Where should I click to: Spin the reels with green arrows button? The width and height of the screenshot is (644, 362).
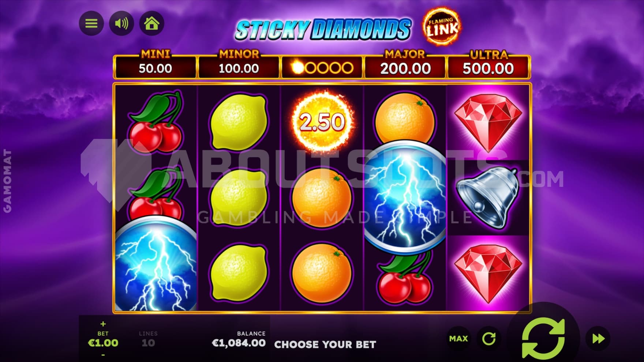(543, 339)
